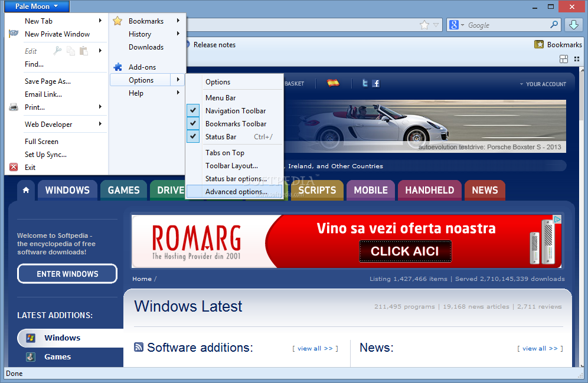Click the search magnifier icon
The width and height of the screenshot is (588, 383).
554,25
